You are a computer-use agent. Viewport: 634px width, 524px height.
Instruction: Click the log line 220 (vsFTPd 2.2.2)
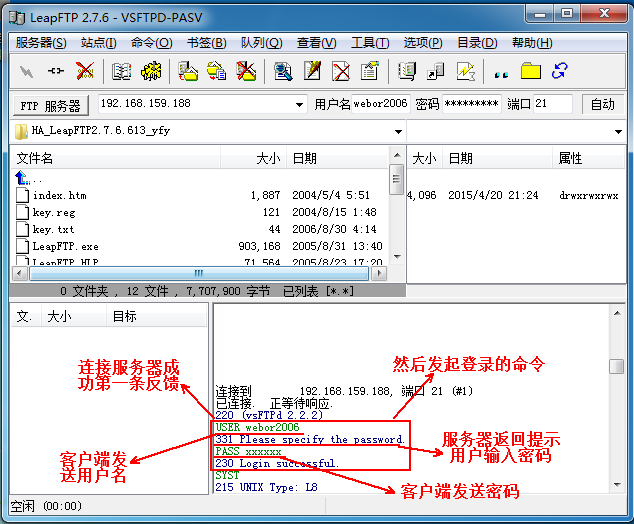[x=269, y=415]
